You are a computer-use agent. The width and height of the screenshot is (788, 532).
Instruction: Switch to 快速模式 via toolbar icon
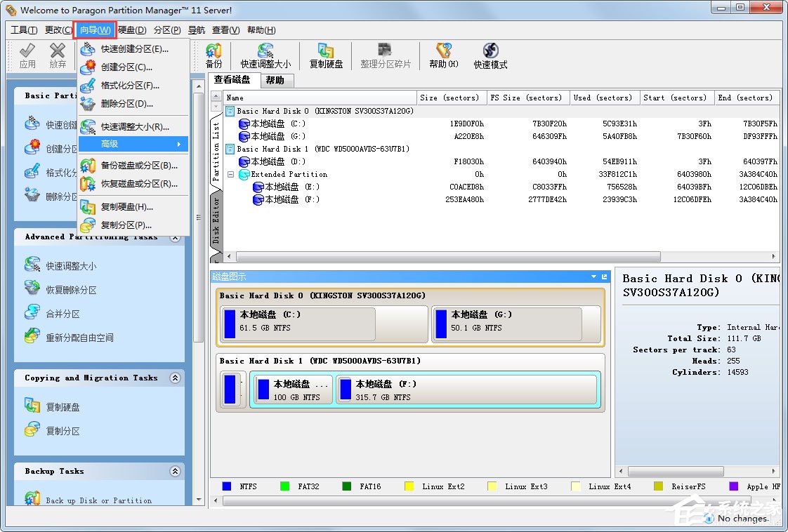[x=490, y=55]
